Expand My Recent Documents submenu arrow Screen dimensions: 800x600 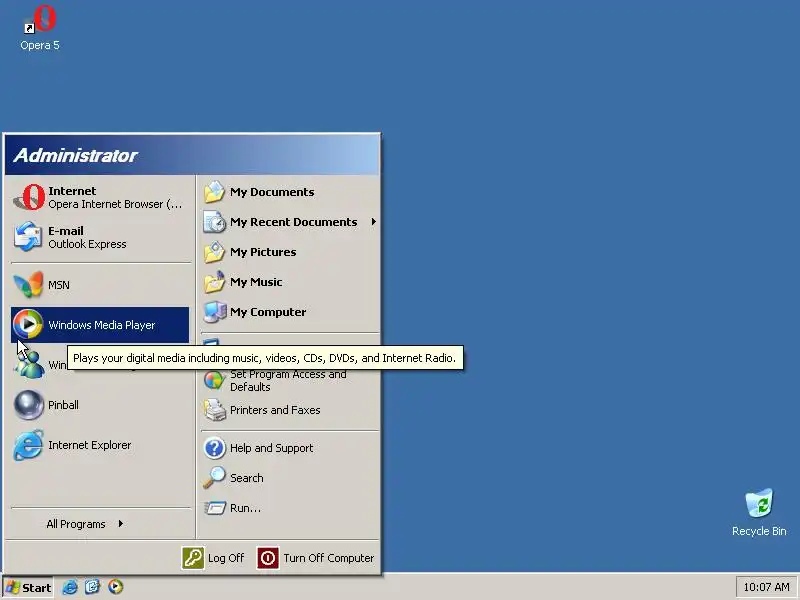(x=373, y=222)
